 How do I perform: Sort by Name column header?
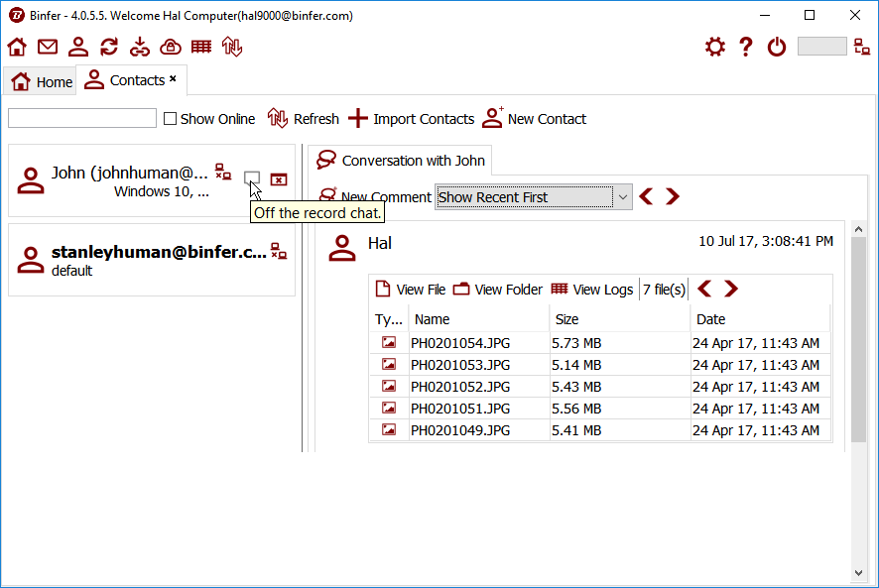(479, 319)
